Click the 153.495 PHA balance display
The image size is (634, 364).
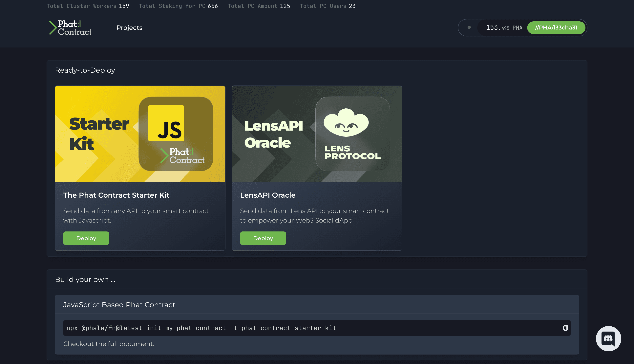[x=504, y=27]
